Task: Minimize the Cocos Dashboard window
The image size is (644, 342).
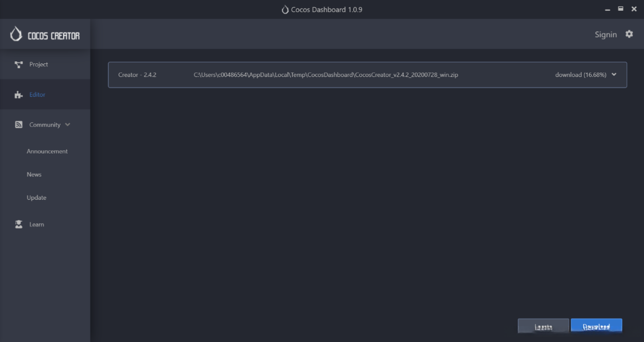Action: (x=607, y=10)
